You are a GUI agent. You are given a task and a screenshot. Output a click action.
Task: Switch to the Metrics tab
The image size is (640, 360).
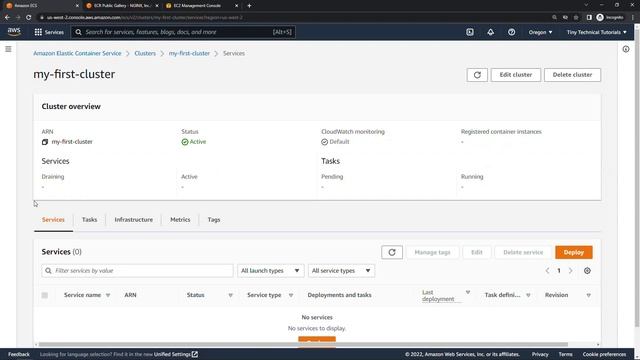180,220
